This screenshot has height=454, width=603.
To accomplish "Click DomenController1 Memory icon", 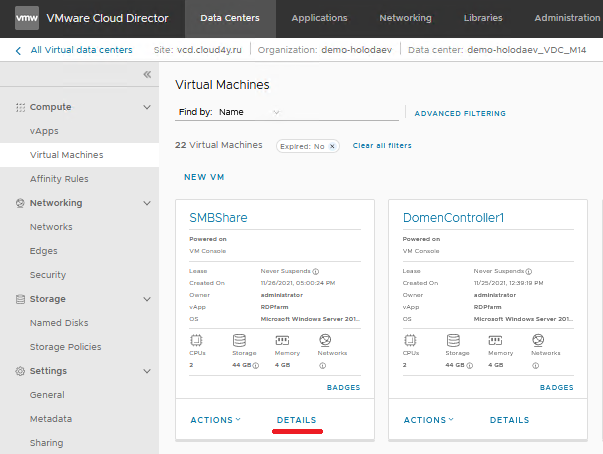I will pyautogui.click(x=495, y=340).
